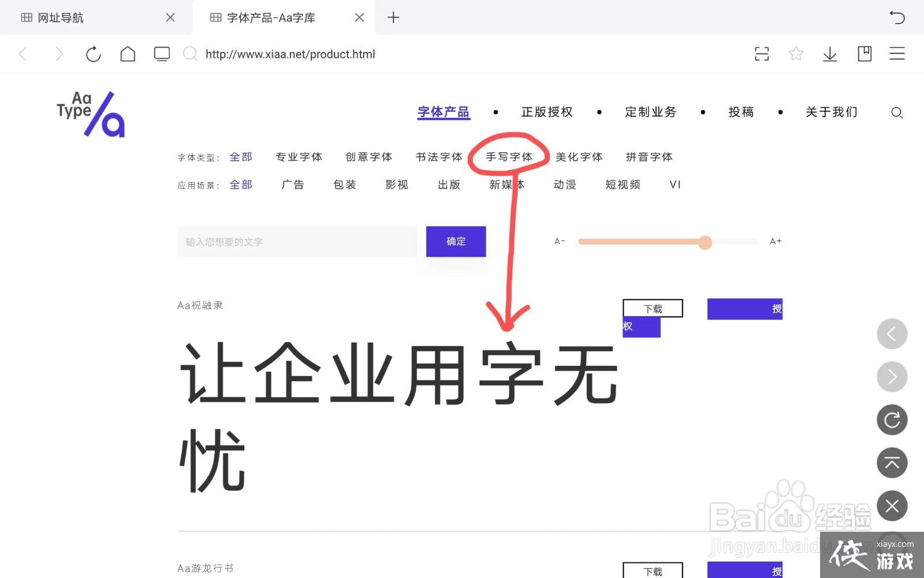Filter scenario by 短视频

(623, 185)
